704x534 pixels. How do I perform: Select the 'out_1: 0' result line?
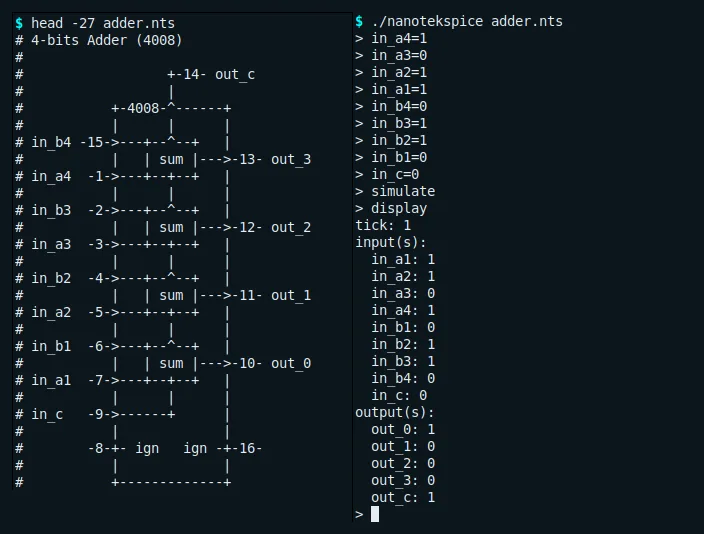point(403,446)
